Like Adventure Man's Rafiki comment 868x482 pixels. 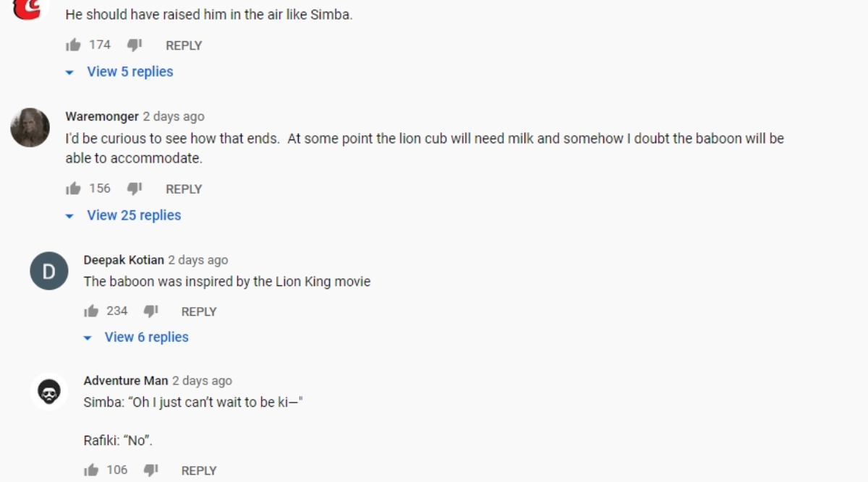(91, 470)
